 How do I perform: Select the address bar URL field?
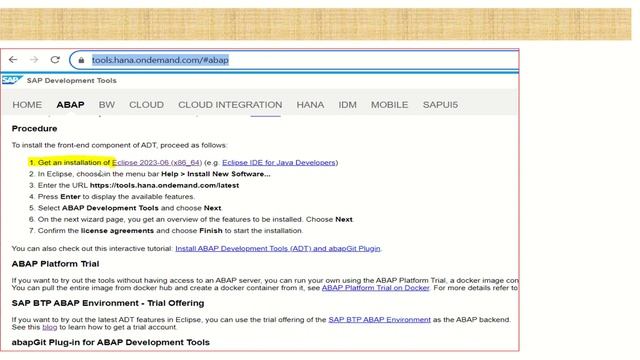(294, 60)
